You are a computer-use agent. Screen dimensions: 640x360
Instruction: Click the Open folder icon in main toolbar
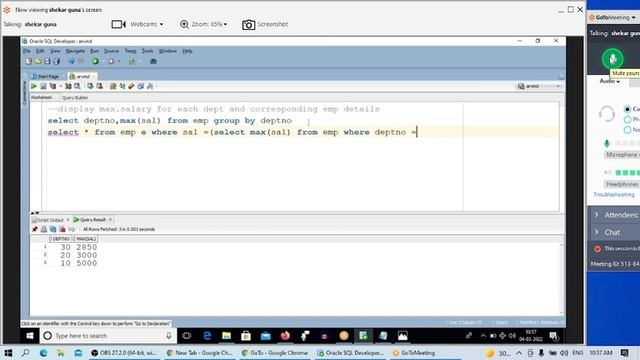pos(38,61)
